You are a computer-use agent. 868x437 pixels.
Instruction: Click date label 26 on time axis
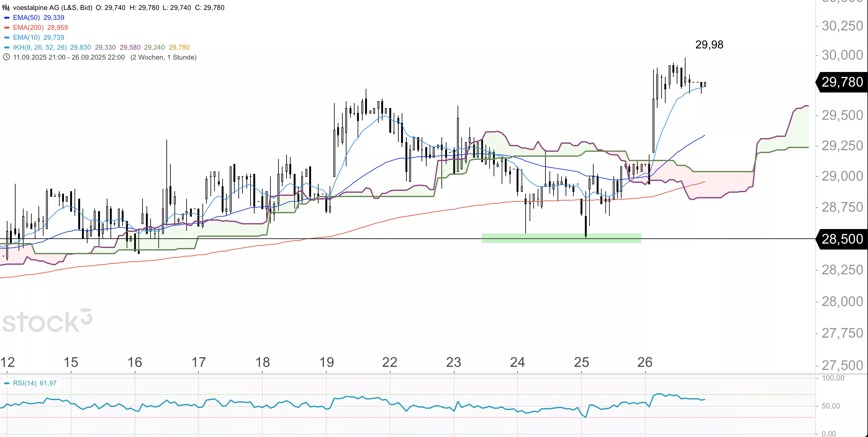coord(644,362)
